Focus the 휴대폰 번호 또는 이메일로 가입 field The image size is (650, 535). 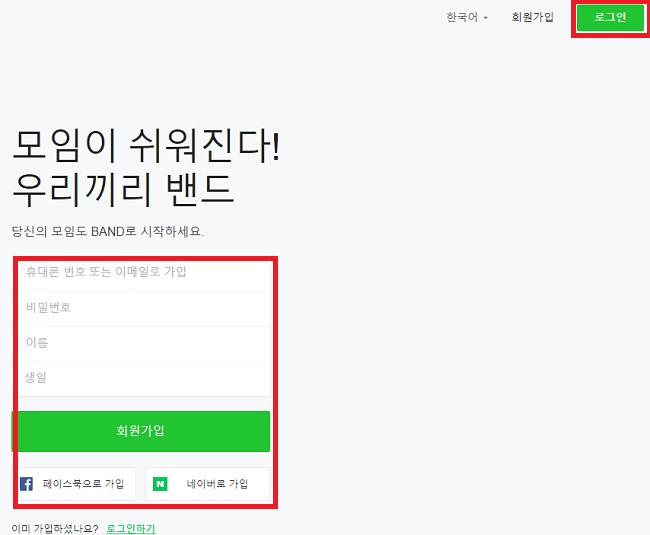point(144,273)
